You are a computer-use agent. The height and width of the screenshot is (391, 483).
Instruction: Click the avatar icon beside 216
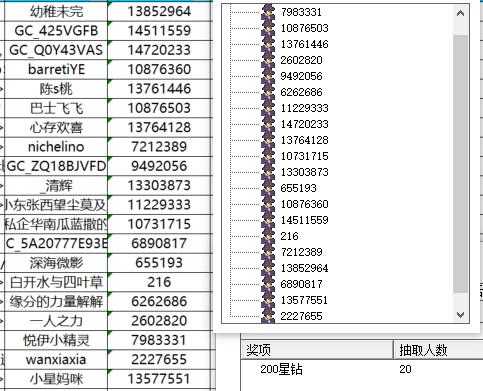268,236
